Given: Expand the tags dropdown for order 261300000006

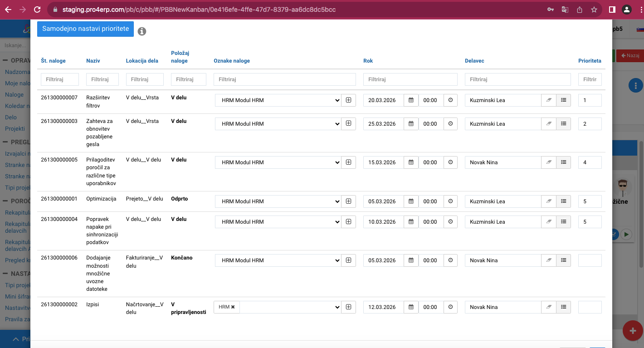Looking at the screenshot, I should point(278,260).
